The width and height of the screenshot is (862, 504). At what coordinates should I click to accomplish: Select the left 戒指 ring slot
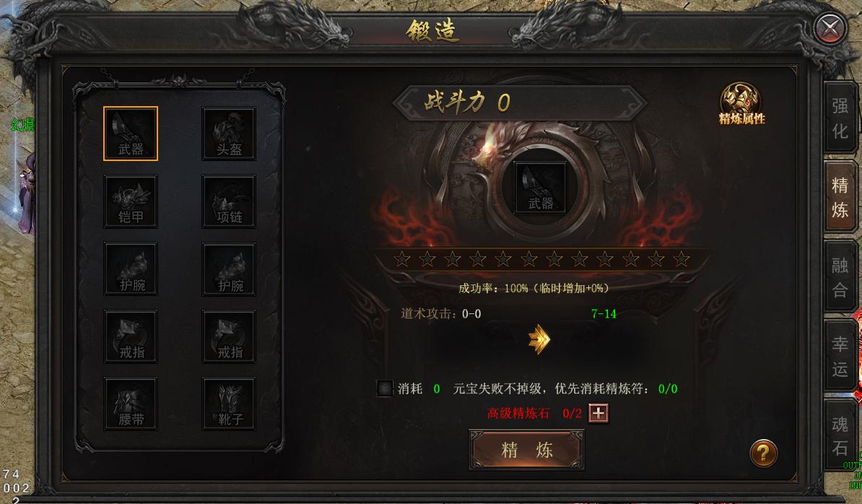pyautogui.click(x=131, y=336)
